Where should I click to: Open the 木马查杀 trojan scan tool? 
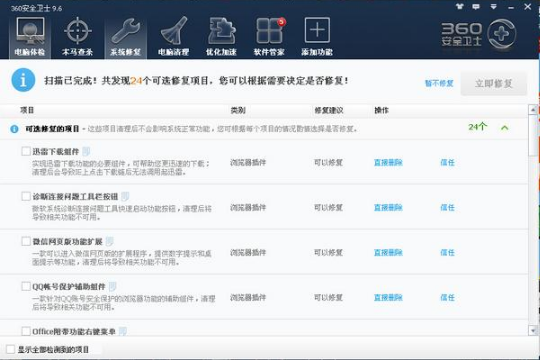(x=77, y=37)
